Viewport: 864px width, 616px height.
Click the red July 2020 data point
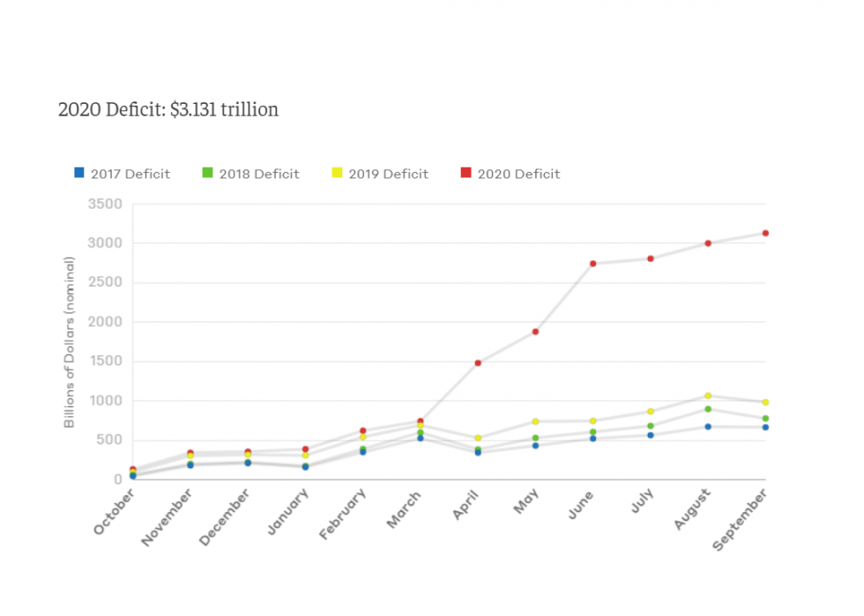click(x=651, y=258)
